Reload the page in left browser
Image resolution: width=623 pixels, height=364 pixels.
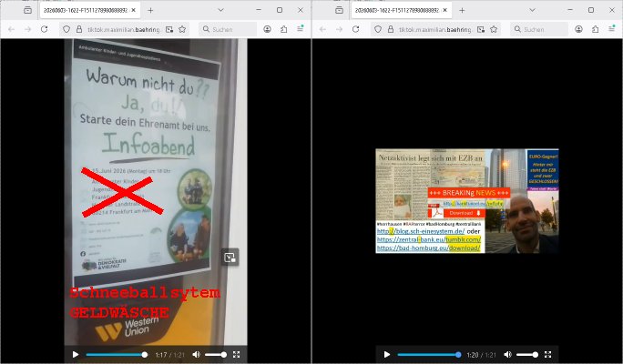pyautogui.click(x=44, y=29)
